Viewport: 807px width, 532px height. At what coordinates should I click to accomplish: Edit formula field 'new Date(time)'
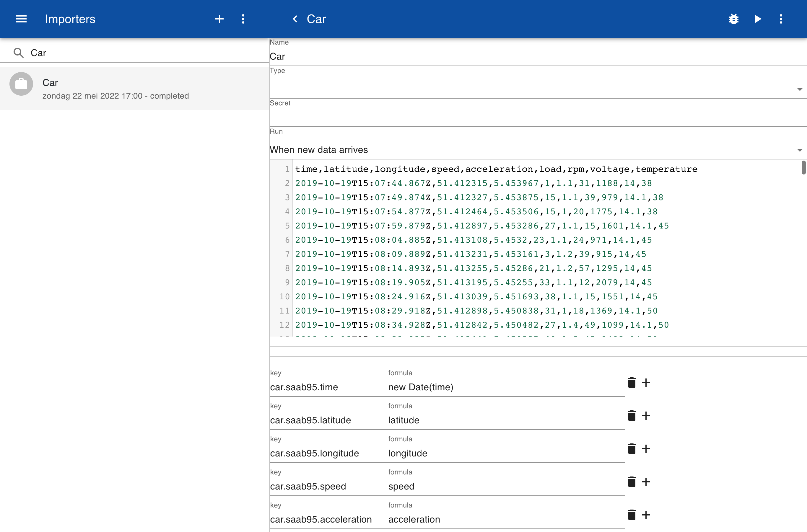[506, 387]
